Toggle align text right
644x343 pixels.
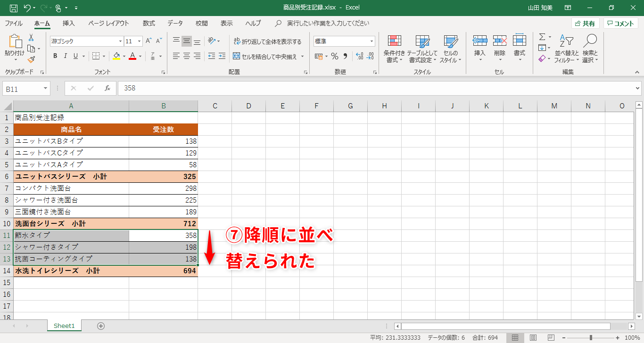[x=197, y=56]
